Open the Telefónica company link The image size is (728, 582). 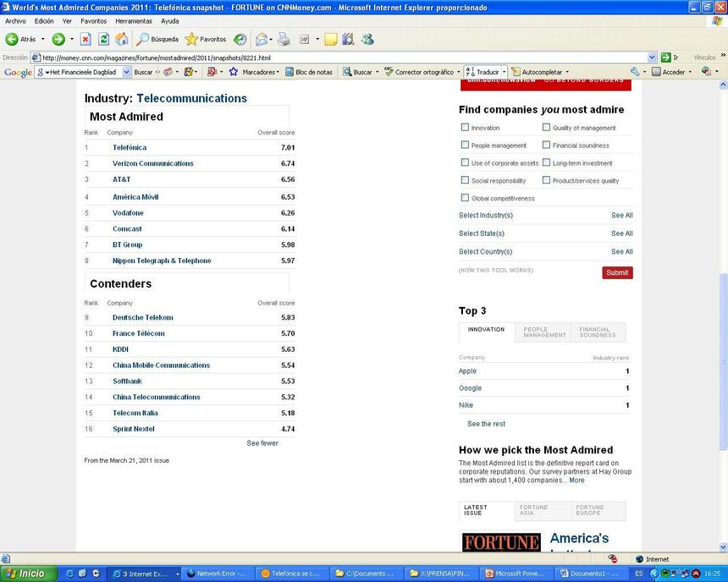(x=130, y=147)
